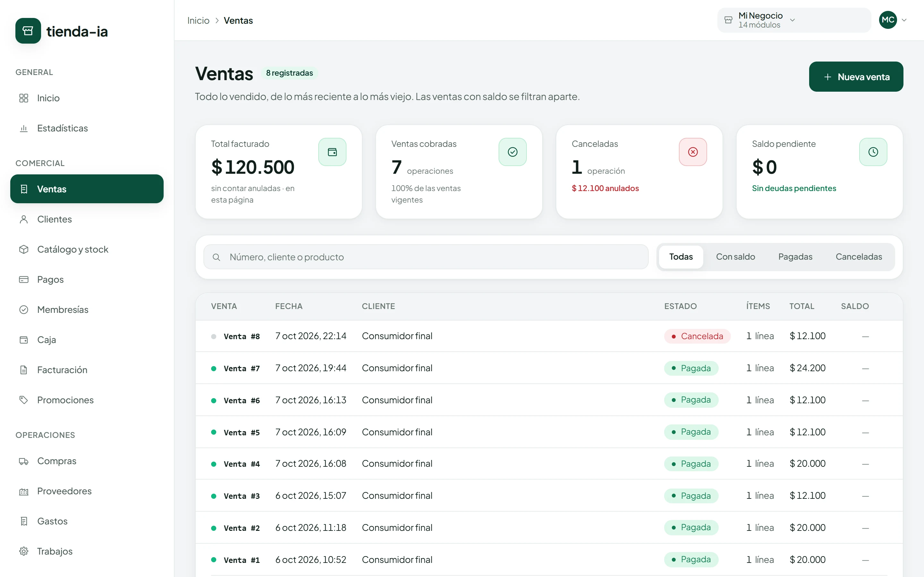Click the wallet icon on Total facturado
Viewport: 924px width, 577px height.
[332, 152]
